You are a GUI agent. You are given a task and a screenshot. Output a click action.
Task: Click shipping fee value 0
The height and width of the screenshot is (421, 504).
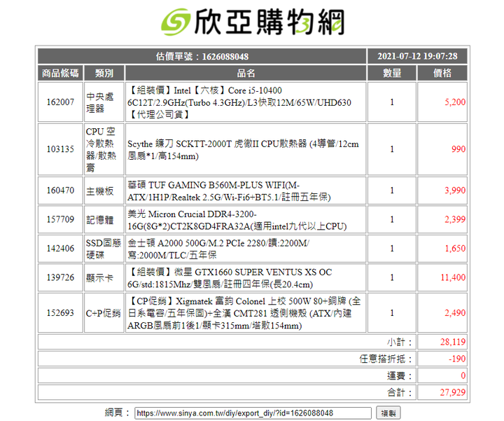tap(463, 375)
